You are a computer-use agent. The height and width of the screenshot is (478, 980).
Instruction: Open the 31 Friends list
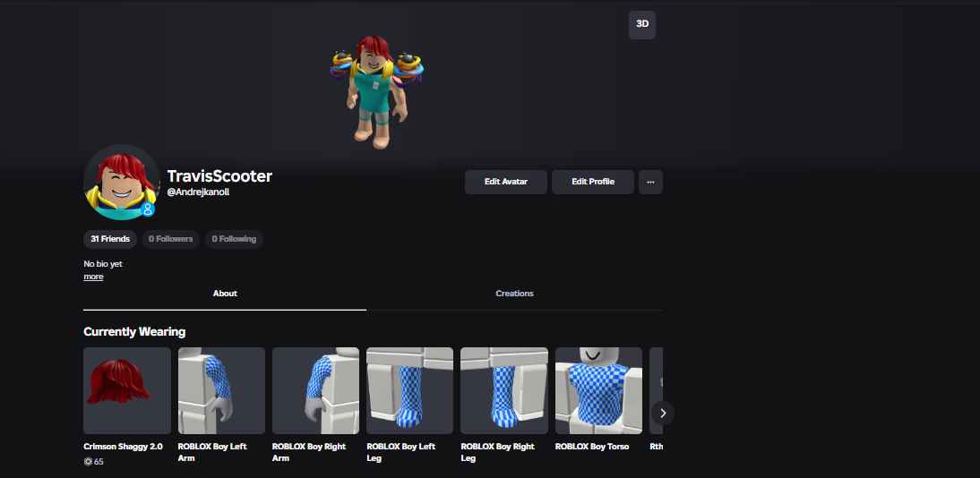110,239
